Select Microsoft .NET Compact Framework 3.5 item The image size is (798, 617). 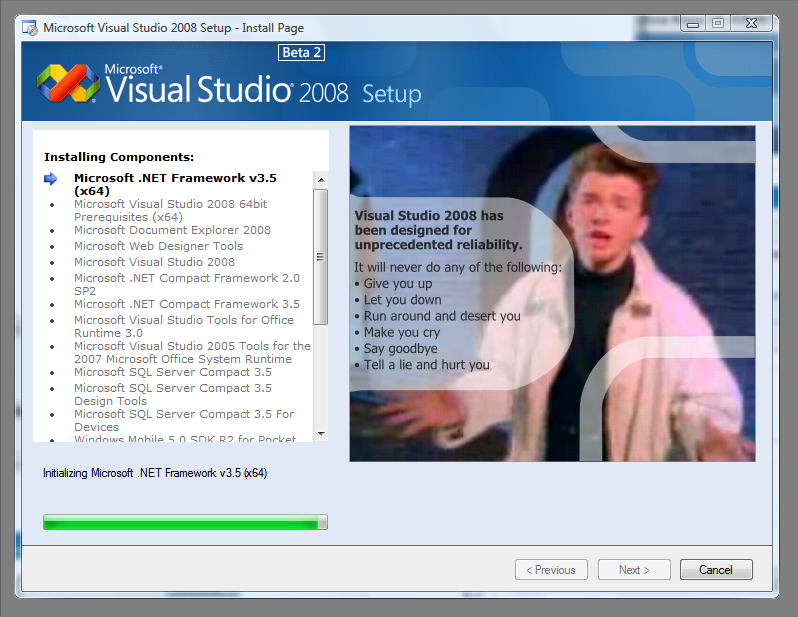tap(186, 304)
